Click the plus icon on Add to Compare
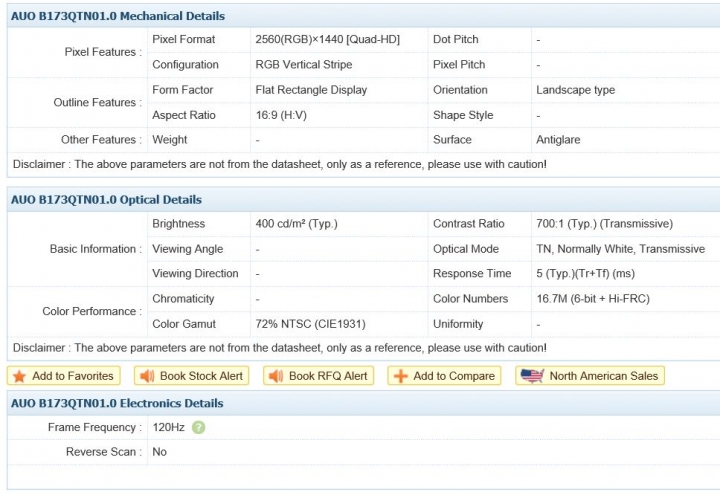 coord(400,376)
